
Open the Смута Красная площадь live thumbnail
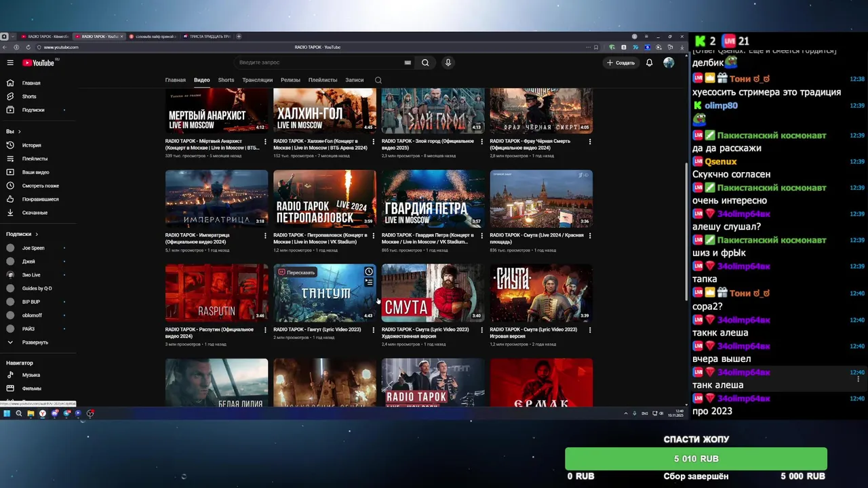coord(541,199)
